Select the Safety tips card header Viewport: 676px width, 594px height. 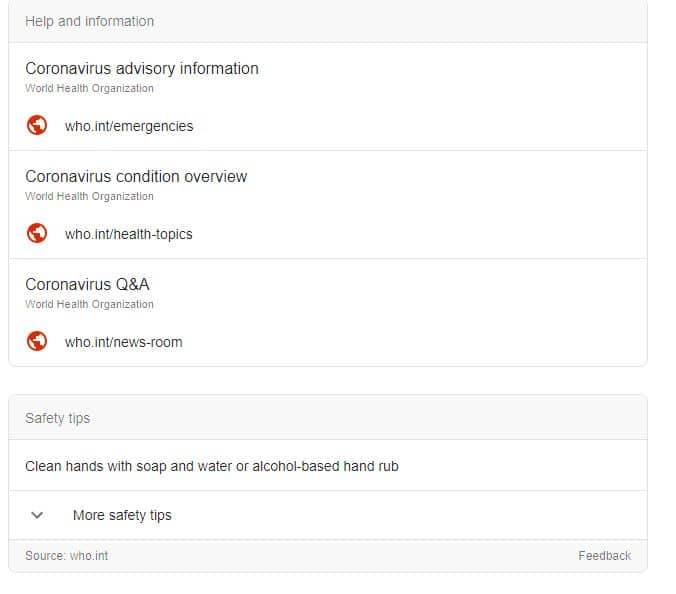point(57,419)
